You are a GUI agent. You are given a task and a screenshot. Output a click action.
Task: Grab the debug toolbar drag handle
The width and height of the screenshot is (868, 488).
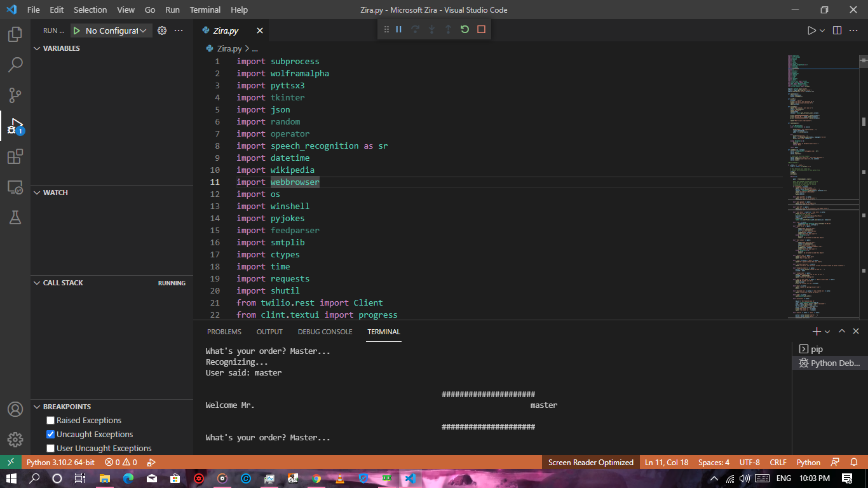(x=386, y=29)
